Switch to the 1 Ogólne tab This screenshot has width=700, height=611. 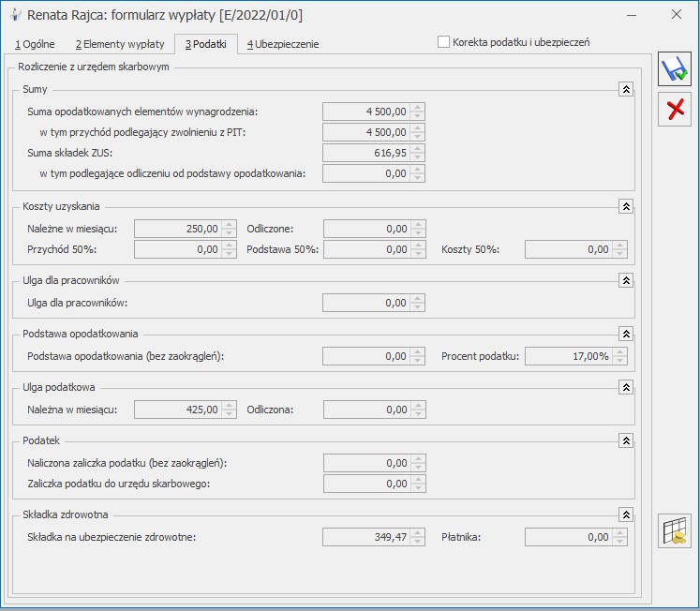[x=35, y=44]
